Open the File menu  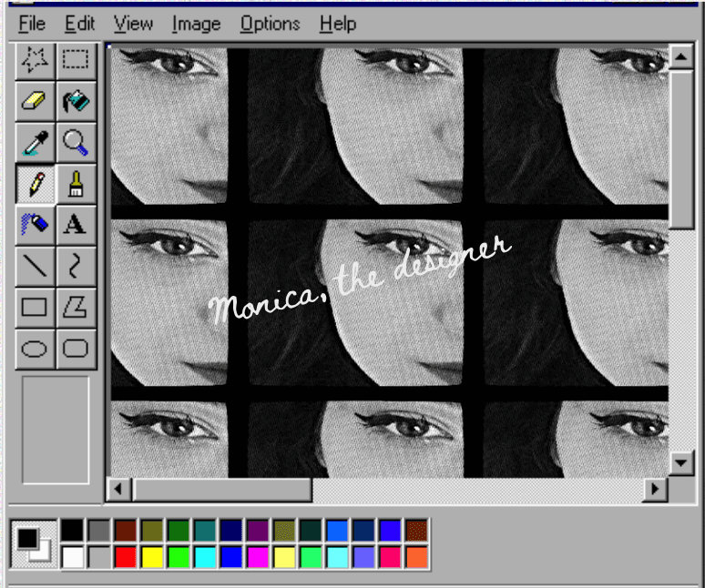coord(32,23)
